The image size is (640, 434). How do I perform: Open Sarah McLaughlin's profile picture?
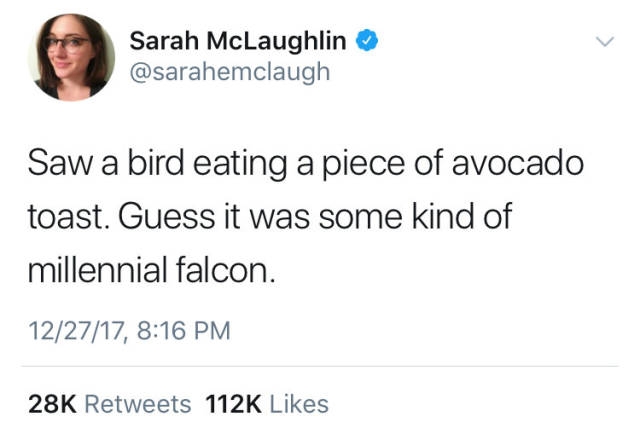[71, 57]
